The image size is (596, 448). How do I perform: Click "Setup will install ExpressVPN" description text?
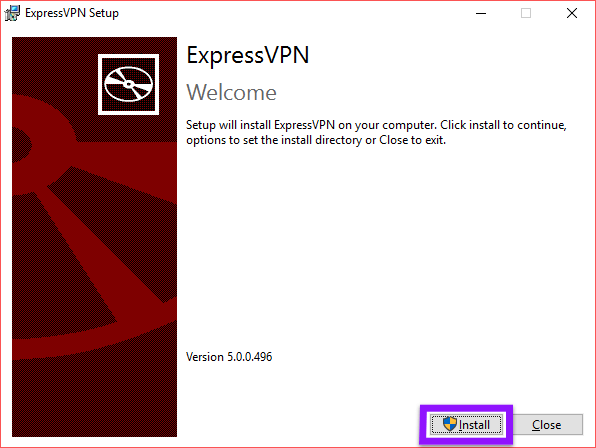click(x=260, y=125)
